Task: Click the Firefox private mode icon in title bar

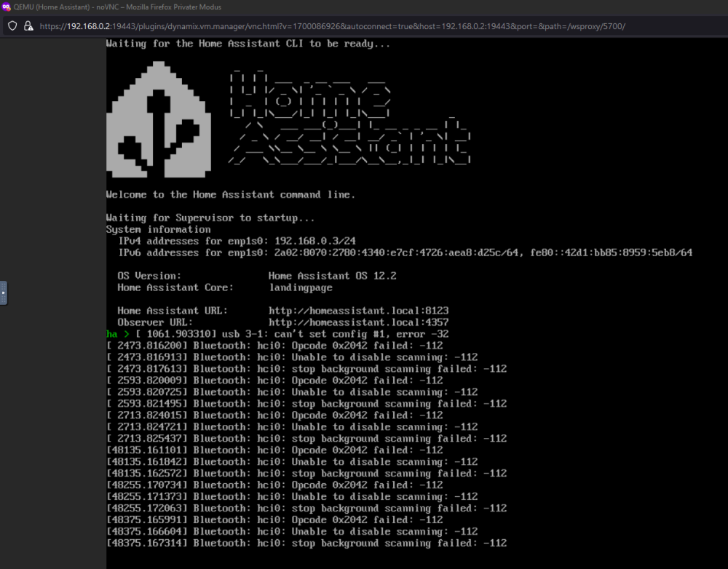Action: [x=6, y=7]
